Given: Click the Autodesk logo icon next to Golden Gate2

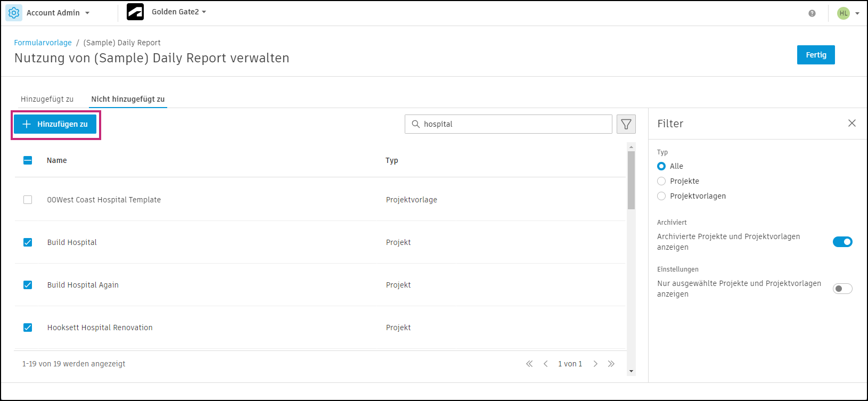Looking at the screenshot, I should (135, 11).
